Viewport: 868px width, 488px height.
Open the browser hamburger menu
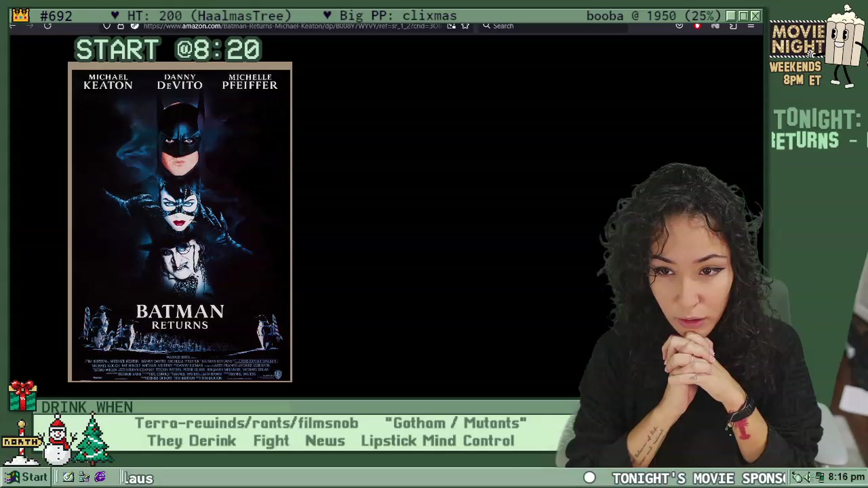pos(751,26)
